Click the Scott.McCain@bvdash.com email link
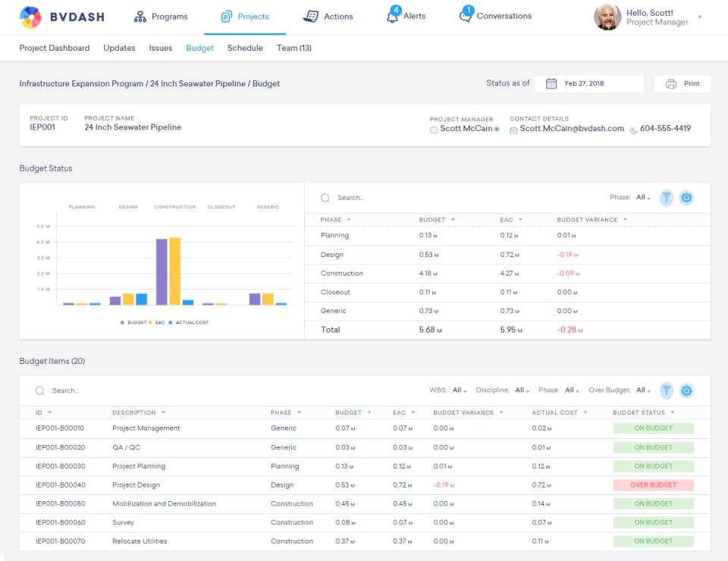Screen dimensions: 728x561 pos(572,129)
